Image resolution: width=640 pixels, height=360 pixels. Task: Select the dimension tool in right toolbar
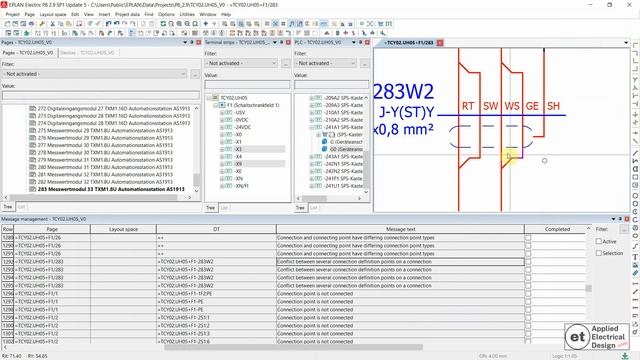click(x=635, y=283)
